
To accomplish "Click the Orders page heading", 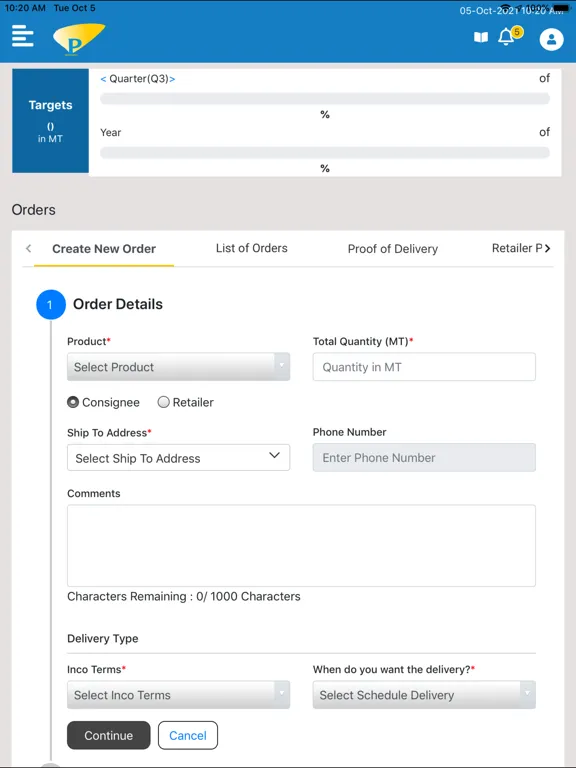I will [x=33, y=210].
